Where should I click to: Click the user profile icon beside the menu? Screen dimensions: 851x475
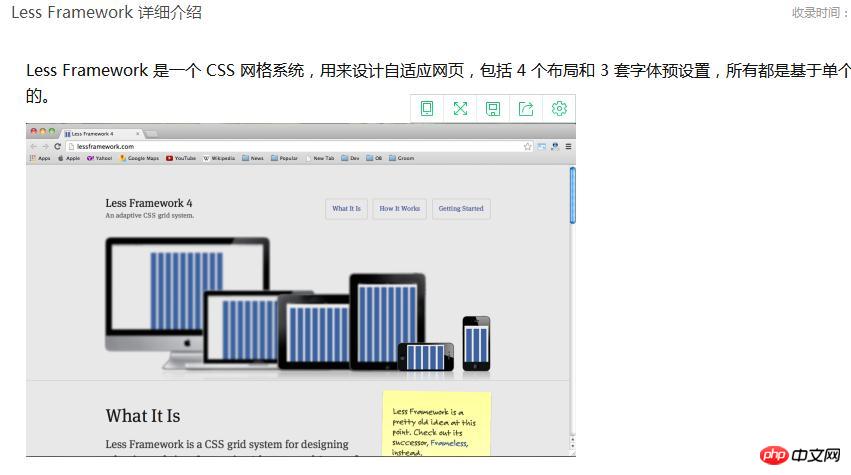555,147
